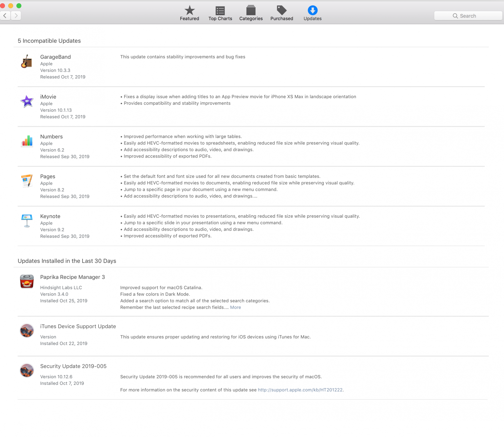The image size is (504, 437).
Task: Focus the Search text field
Action: 468,16
